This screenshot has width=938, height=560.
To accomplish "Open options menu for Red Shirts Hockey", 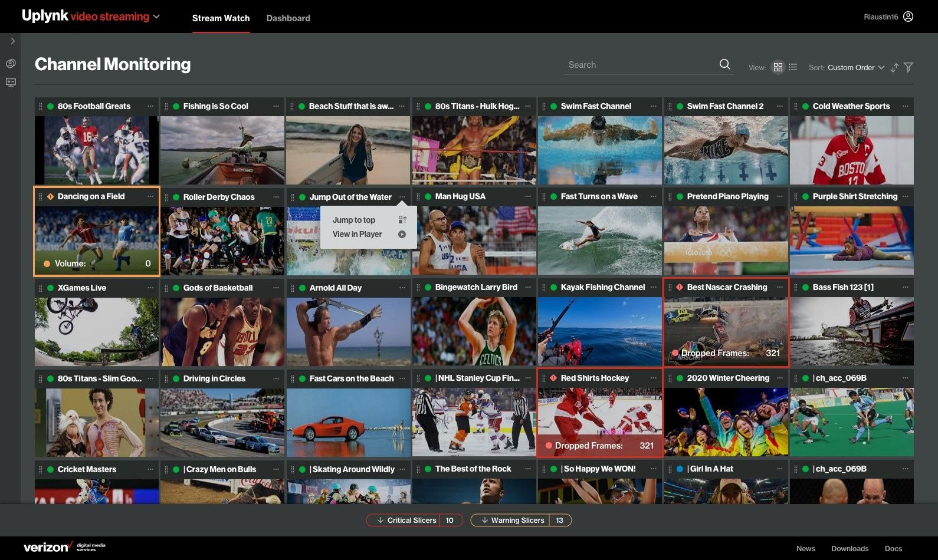I will click(x=654, y=378).
